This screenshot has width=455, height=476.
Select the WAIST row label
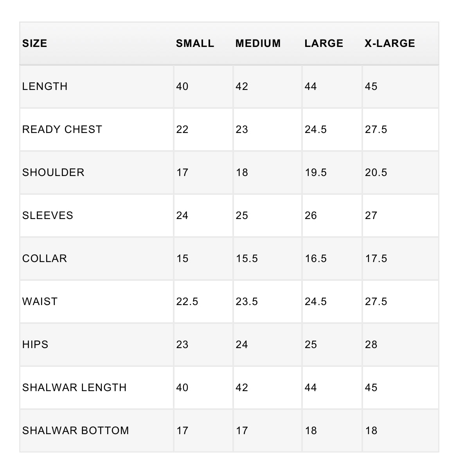tap(40, 302)
